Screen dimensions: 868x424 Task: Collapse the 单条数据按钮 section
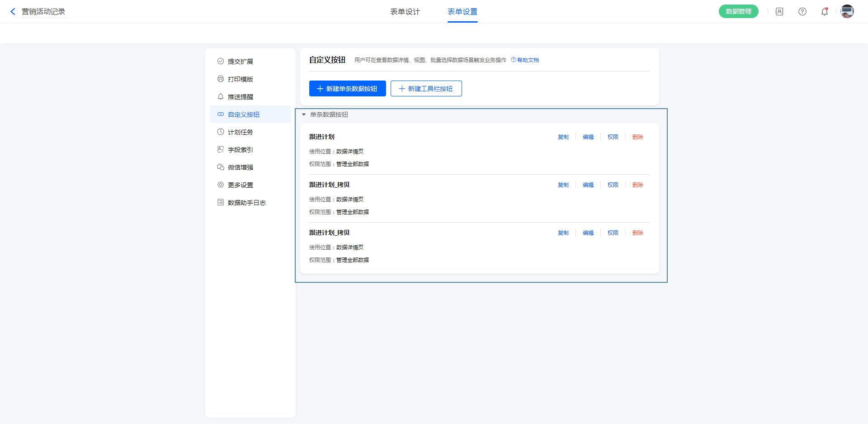point(304,114)
